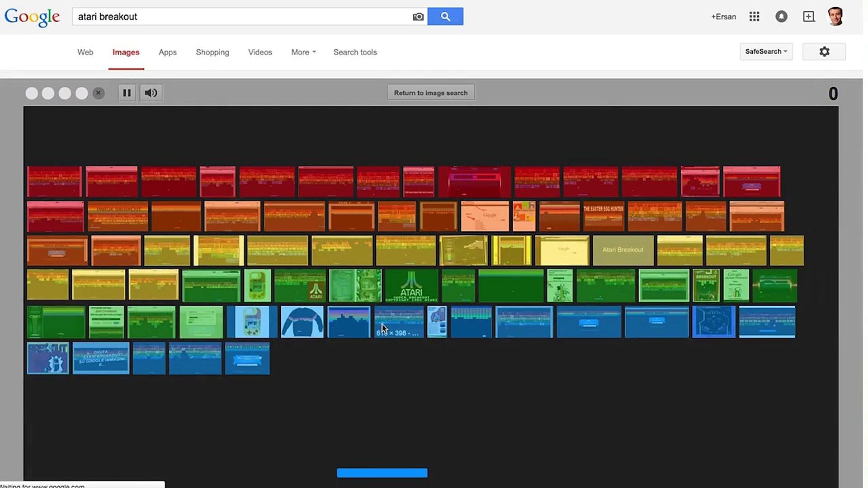Expand the SafeSearch dropdown
The width and height of the screenshot is (868, 488).
tap(766, 52)
